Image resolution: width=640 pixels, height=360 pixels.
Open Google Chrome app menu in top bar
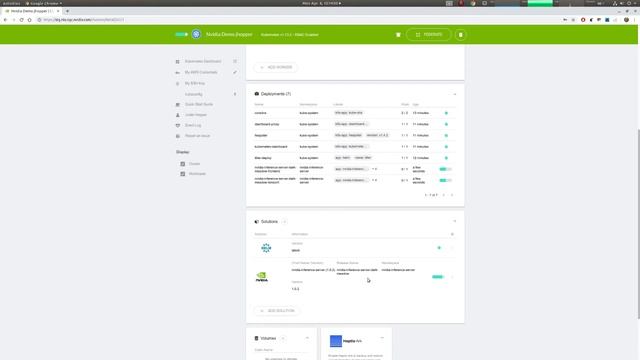click(x=44, y=3)
